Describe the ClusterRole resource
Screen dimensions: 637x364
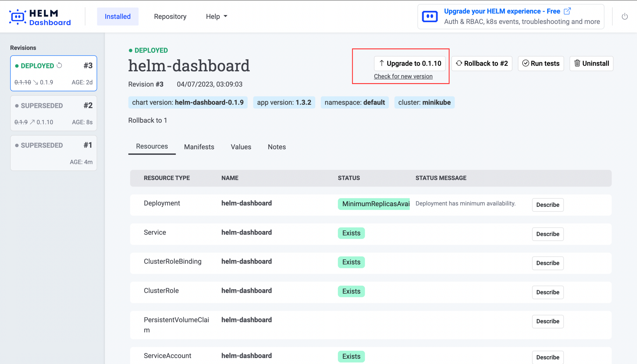coord(547,292)
